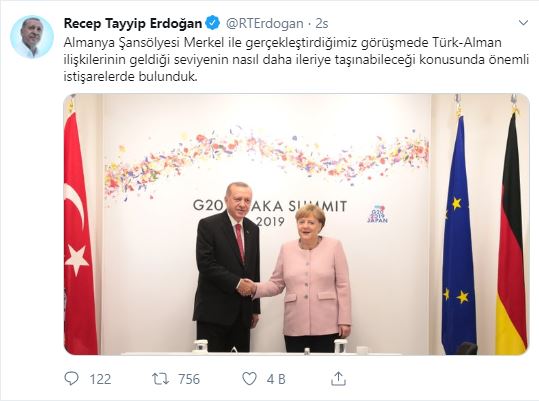Click the Osaka Summit 2019 text in photo
The width and height of the screenshot is (539, 401).
click(x=270, y=213)
